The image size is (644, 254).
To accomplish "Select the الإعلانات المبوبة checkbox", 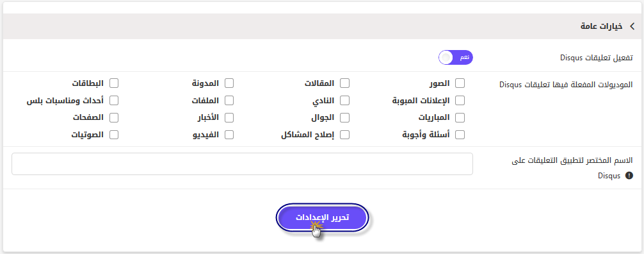I will pyautogui.click(x=460, y=101).
